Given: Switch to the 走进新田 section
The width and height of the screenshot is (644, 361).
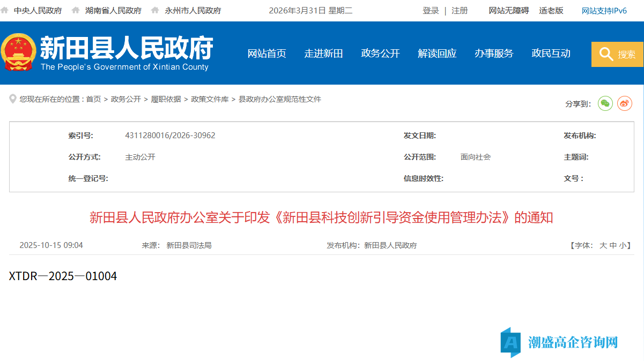Looking at the screenshot, I should pyautogui.click(x=323, y=54).
